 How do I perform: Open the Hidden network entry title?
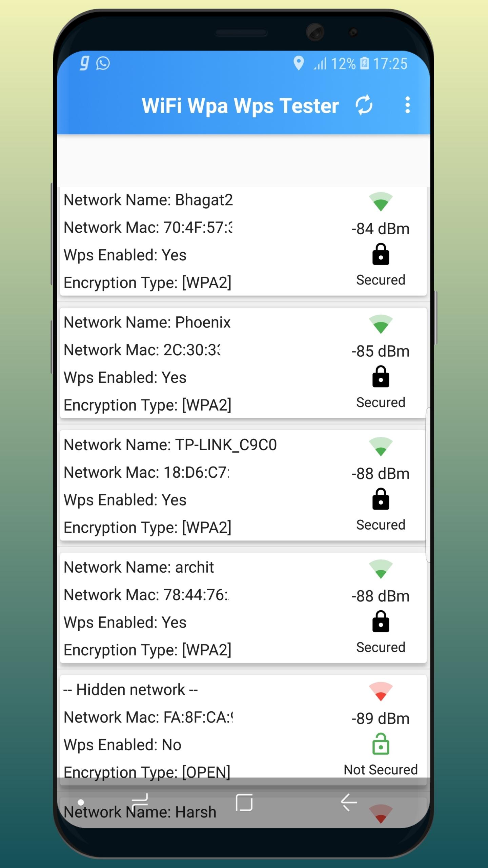tap(130, 690)
